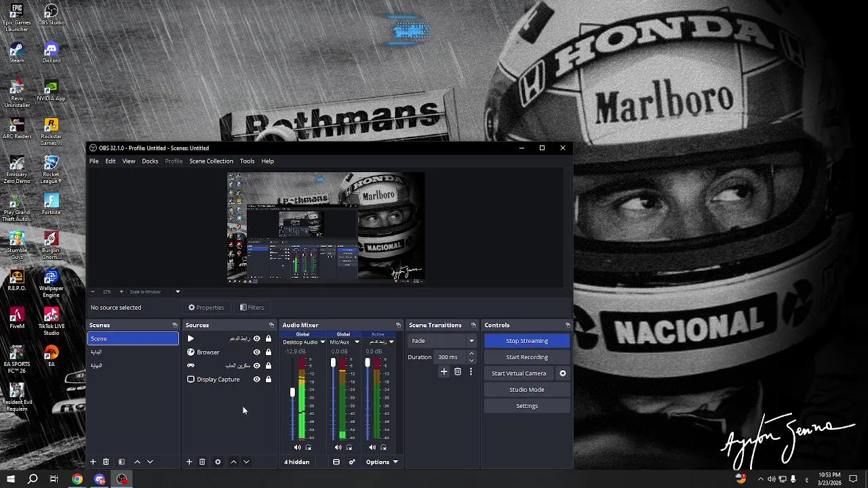Delete source using the Sources trash icon

pyautogui.click(x=202, y=462)
